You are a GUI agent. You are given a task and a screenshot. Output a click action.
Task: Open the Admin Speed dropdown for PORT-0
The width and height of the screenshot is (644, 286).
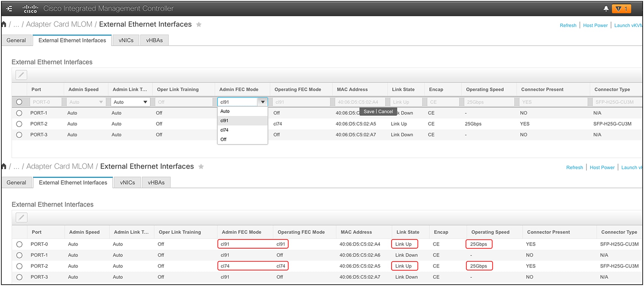tap(86, 102)
